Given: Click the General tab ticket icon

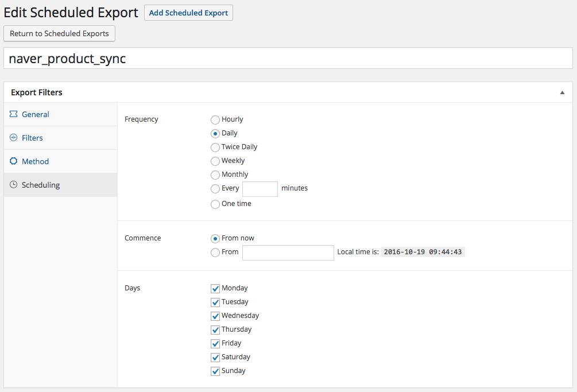Looking at the screenshot, I should [x=14, y=114].
